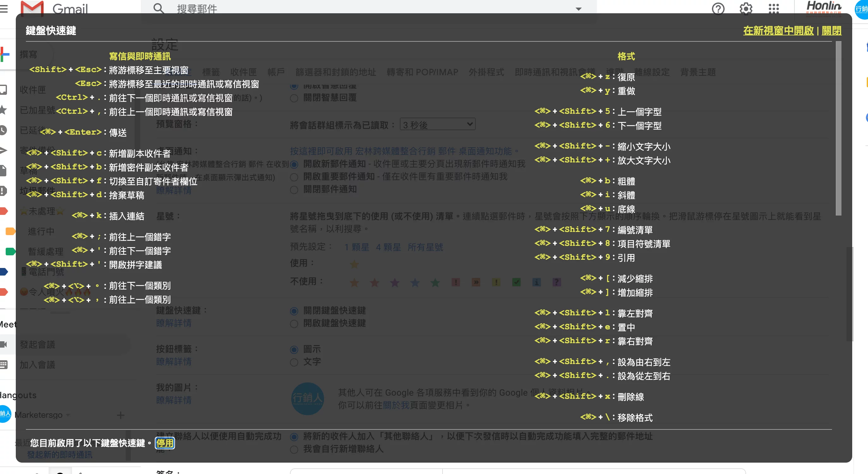Open the 進行中 label in sidebar
The height and width of the screenshot is (474, 868).
(x=41, y=232)
